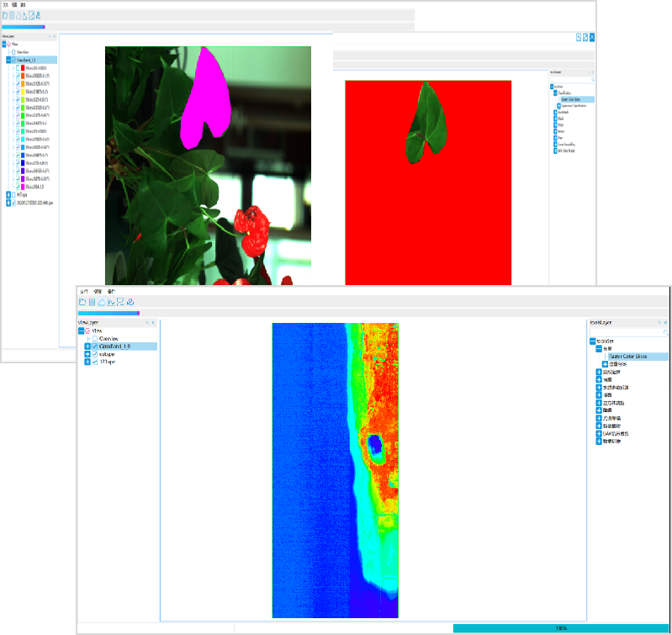Check the unchecked red slice layer box
672x635 pixels.
click(x=17, y=67)
